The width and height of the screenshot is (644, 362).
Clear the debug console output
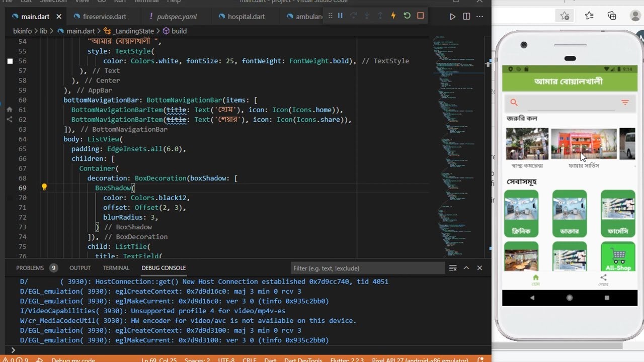453,268
